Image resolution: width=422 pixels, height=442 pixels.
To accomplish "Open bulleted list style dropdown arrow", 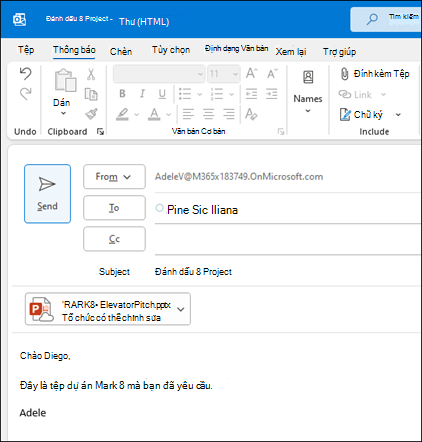I will pos(200,94).
